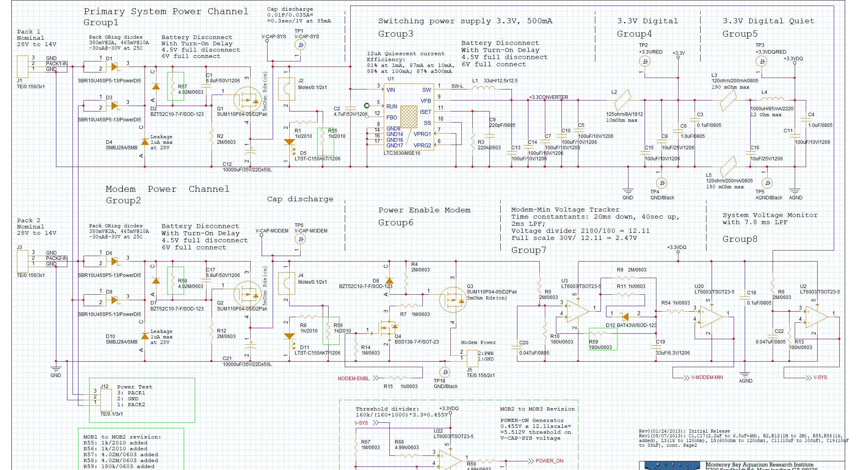Select the TP3 +3.3VDQ/RED test point symbol
Viewport: 868px width, 470px height.
tap(762, 61)
